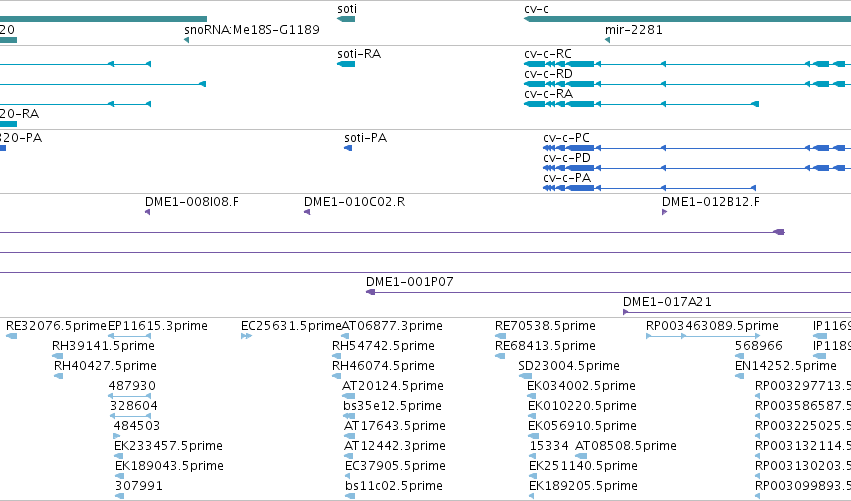Screen dimensions: 851x501
Task: Select the SD23004.5prime EST
Action: [x=525, y=377]
